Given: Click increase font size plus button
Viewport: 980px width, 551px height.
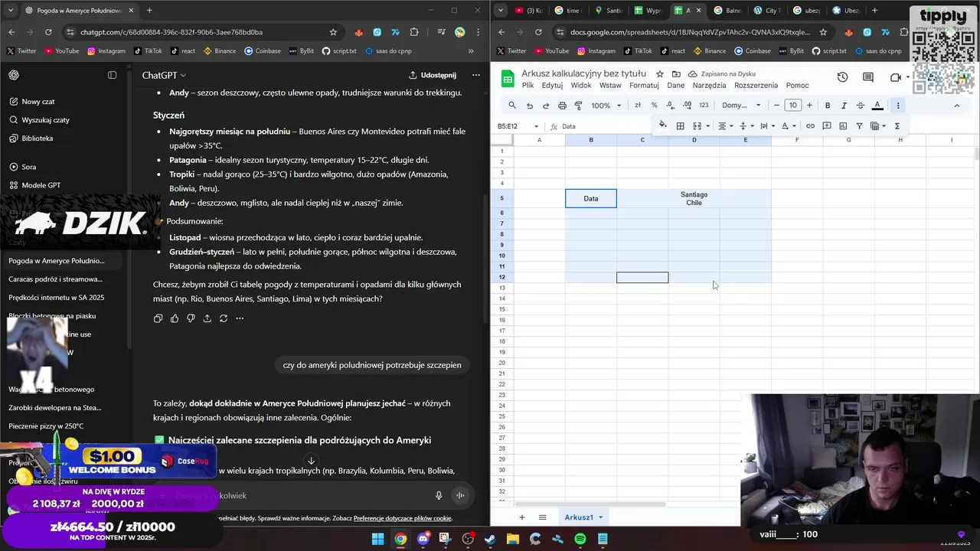Looking at the screenshot, I should 809,106.
